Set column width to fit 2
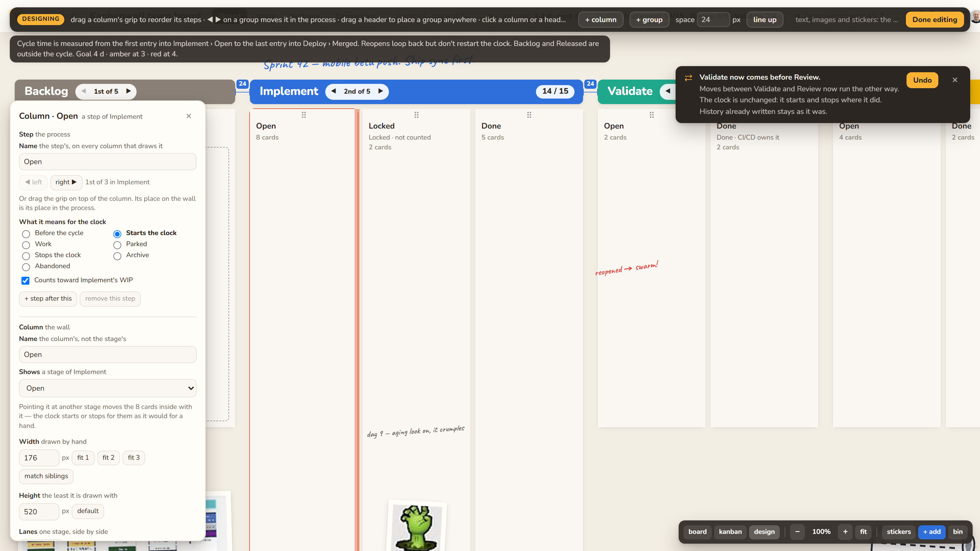The height and width of the screenshot is (551, 980). pos(108,458)
